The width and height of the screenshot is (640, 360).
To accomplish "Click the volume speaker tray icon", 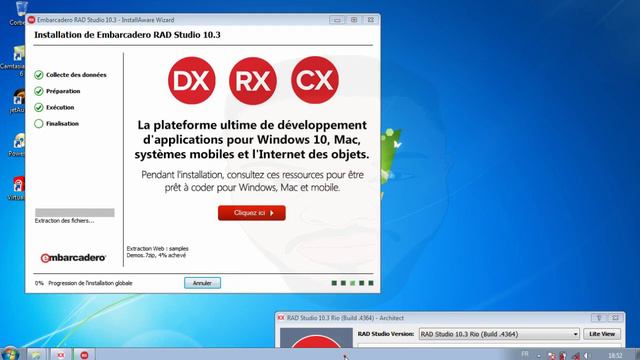I will click(587, 356).
